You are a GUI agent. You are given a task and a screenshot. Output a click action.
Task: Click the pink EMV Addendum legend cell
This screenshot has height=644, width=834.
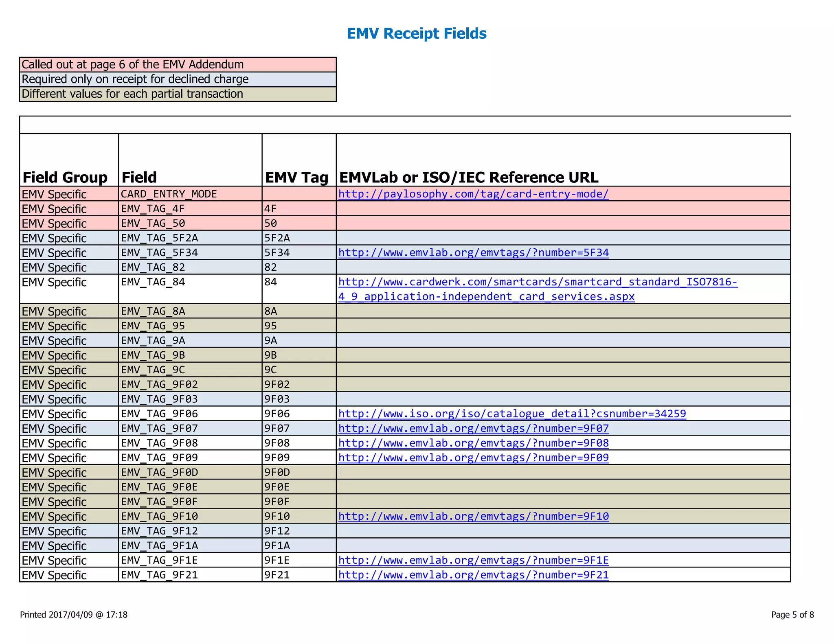[x=178, y=64]
